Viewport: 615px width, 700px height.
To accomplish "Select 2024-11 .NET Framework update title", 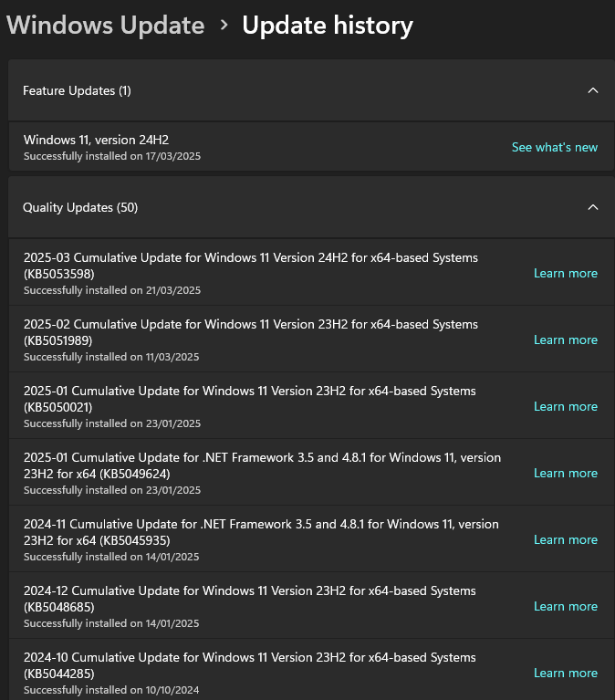I will click(261, 532).
